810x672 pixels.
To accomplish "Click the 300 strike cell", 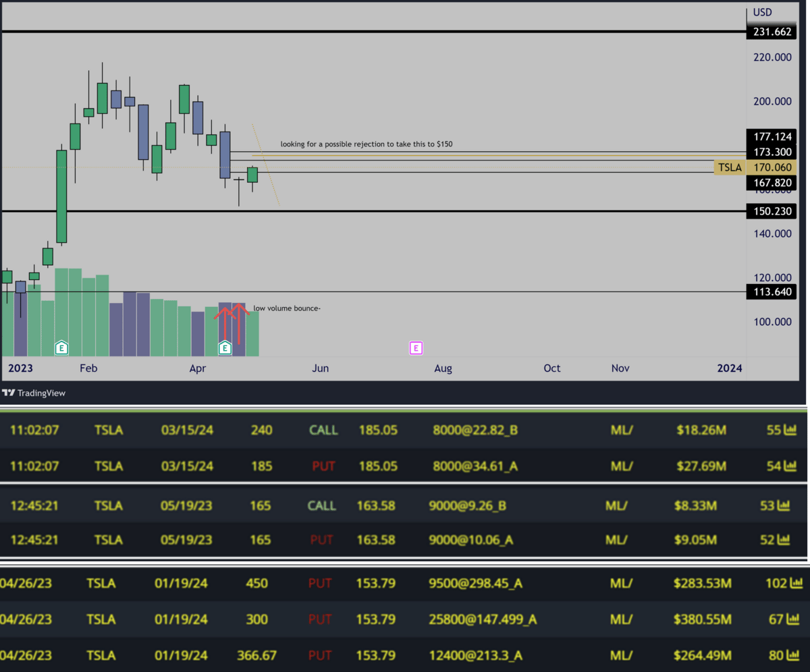I will coord(257,619).
